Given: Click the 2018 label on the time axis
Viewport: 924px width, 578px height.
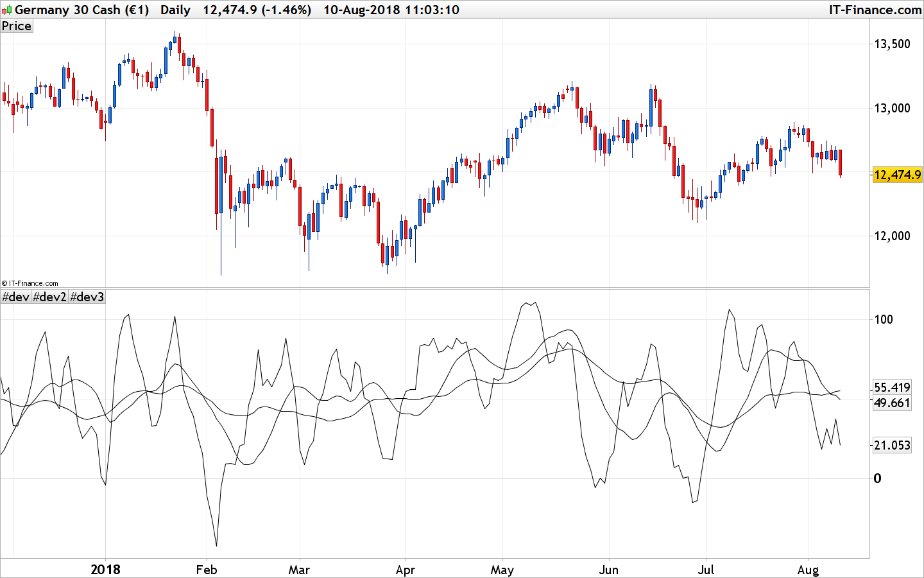Looking at the screenshot, I should tap(107, 569).
